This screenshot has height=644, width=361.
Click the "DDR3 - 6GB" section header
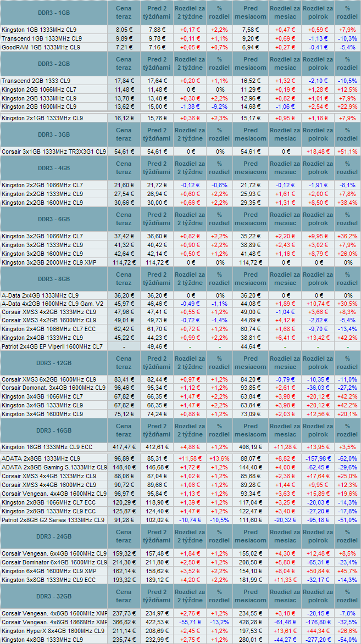coord(54,219)
